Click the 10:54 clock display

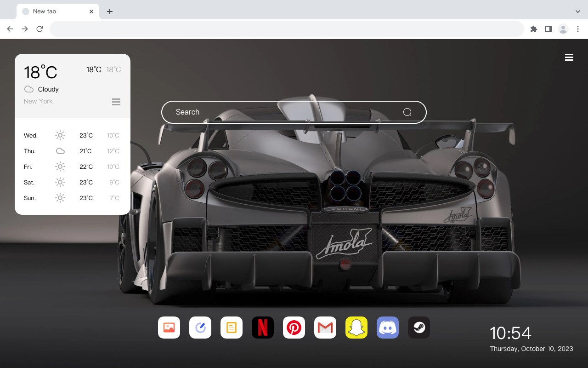[x=510, y=333]
